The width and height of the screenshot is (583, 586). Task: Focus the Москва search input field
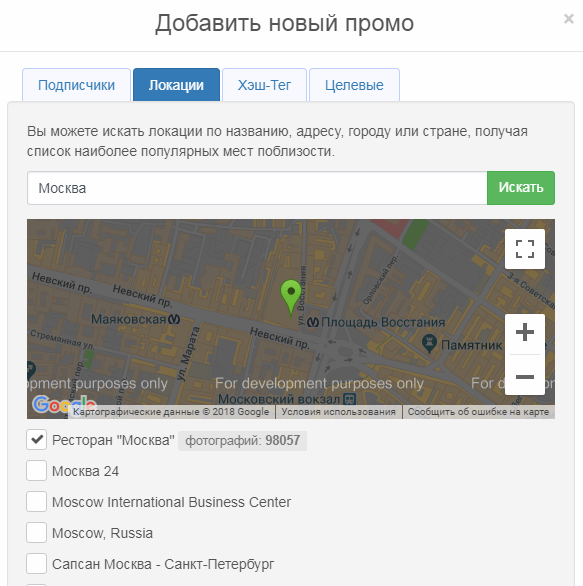tap(257, 188)
